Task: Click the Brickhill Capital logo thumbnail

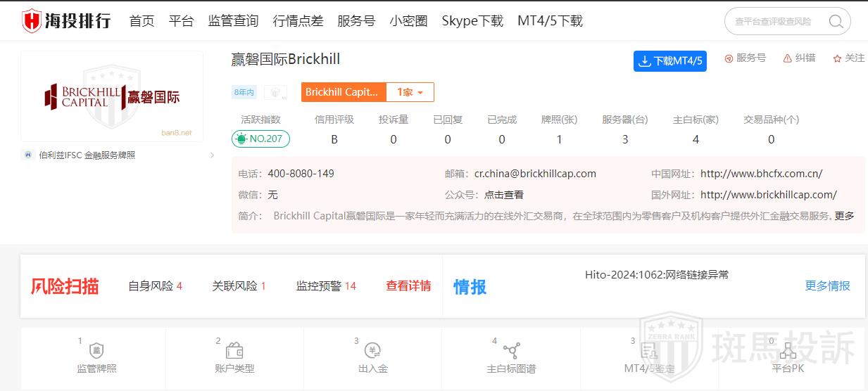Action: (112, 96)
